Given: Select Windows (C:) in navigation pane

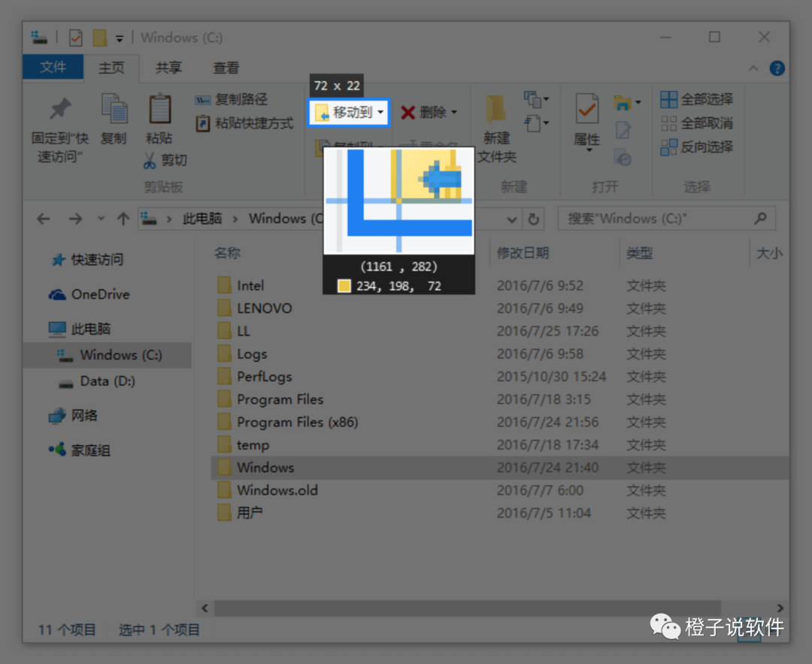Looking at the screenshot, I should [x=109, y=355].
